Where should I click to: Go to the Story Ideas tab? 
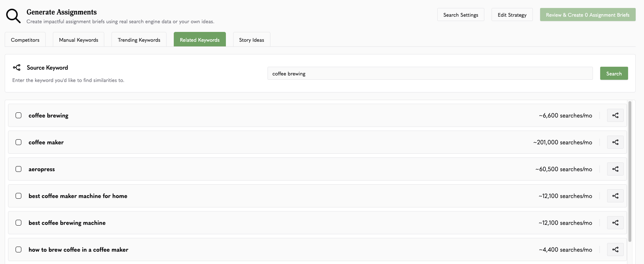coord(252,40)
